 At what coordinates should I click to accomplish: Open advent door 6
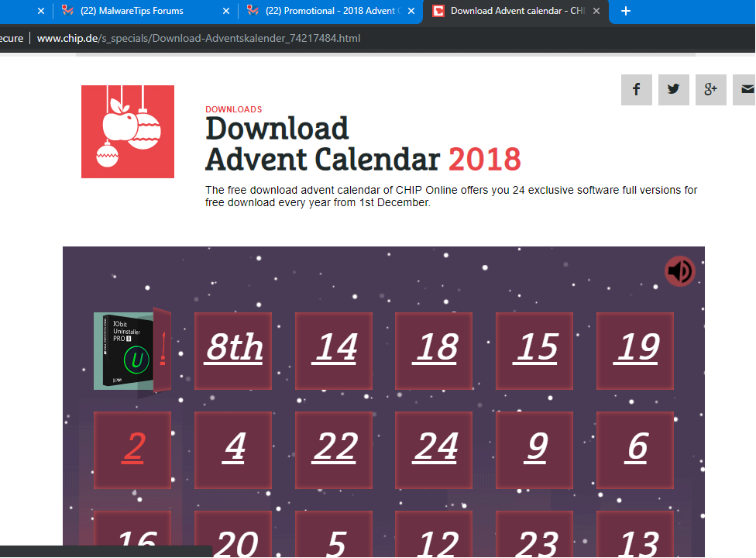click(635, 450)
